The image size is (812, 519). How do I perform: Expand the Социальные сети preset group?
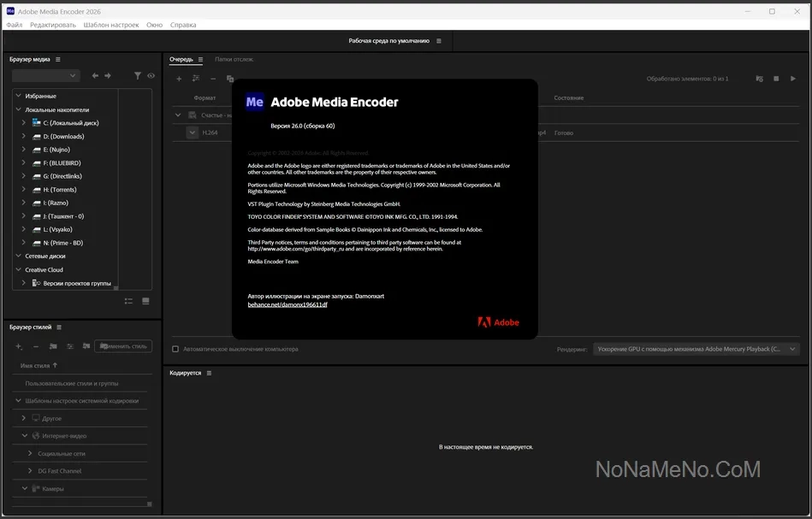(30, 453)
